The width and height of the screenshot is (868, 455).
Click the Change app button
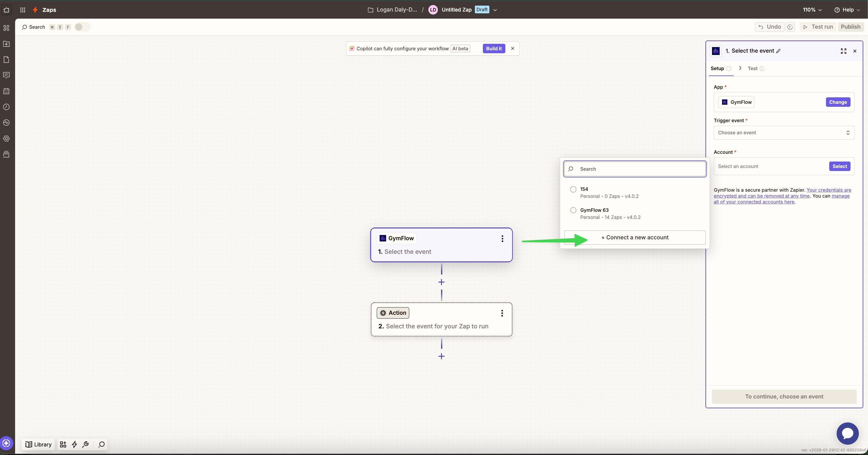838,102
